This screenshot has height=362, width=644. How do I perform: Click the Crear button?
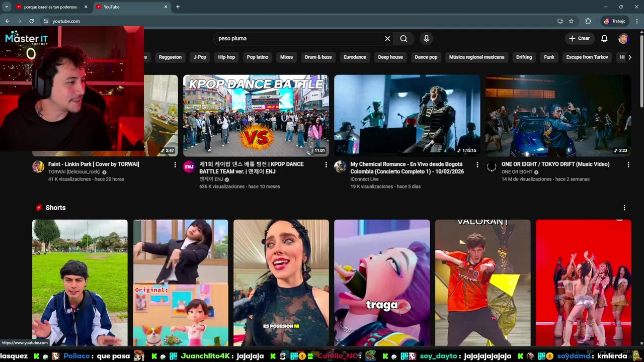coord(579,39)
